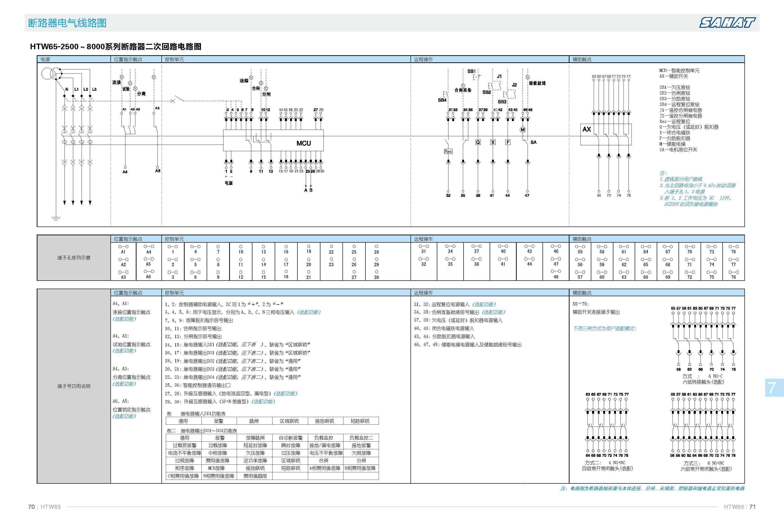The height and width of the screenshot is (532, 784).
Task: Click the 故障跳闸 cell in DO table
Action: 255,438
